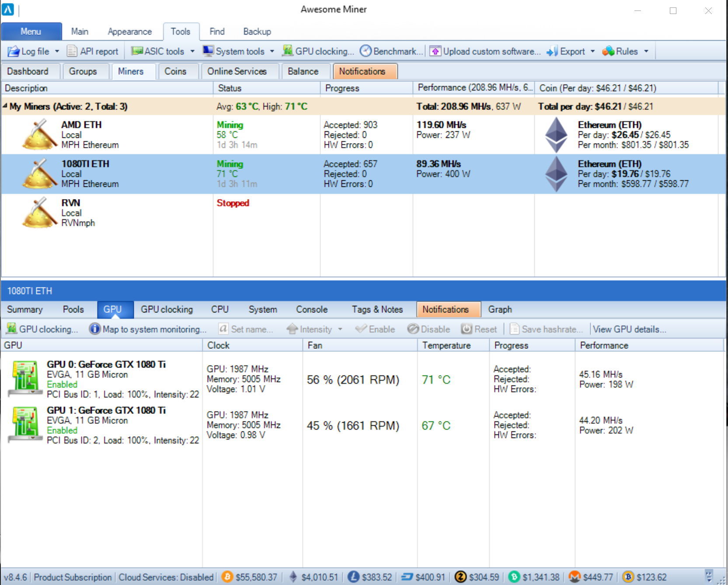The height and width of the screenshot is (585, 728).
Task: Click the 1080TI ETH miner pickaxe icon
Action: coord(39,173)
